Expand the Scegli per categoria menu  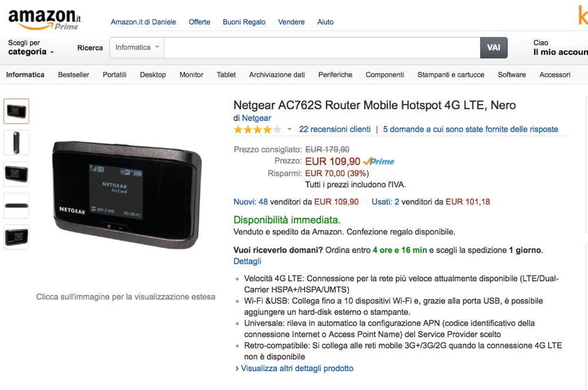(x=31, y=48)
